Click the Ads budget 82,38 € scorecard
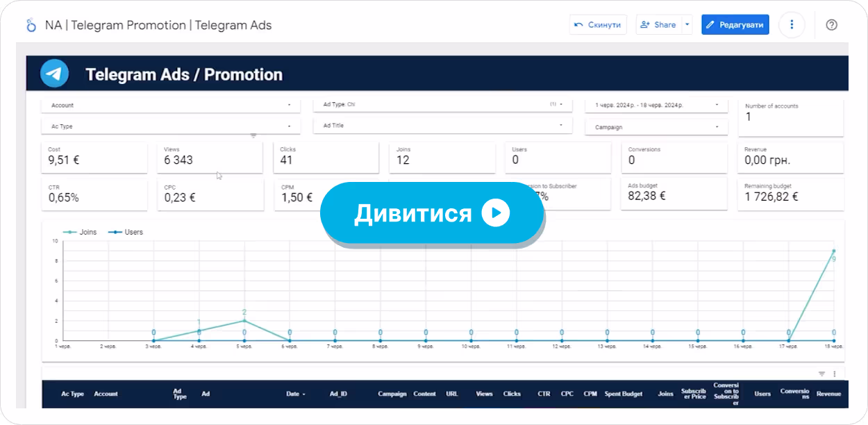 point(674,194)
